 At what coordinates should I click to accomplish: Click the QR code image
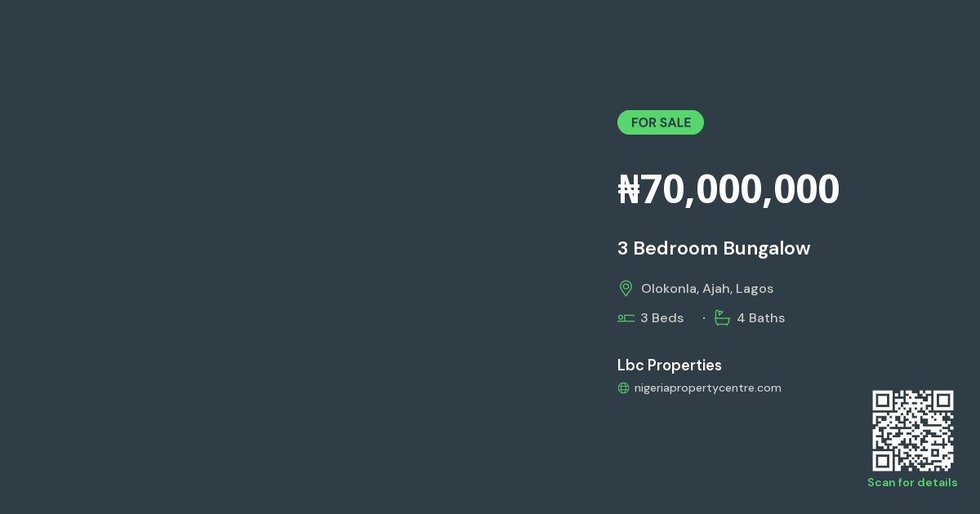coord(913,431)
